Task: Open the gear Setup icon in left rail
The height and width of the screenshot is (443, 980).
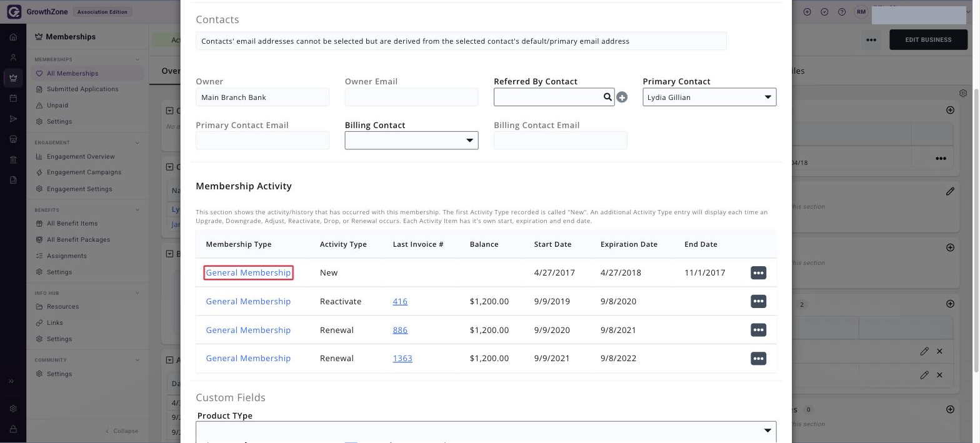Action: (x=13, y=409)
